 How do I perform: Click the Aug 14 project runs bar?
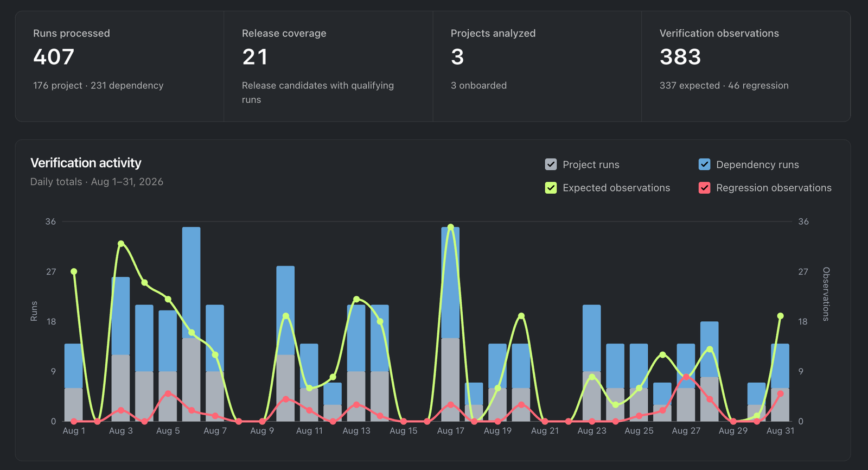pos(380,396)
